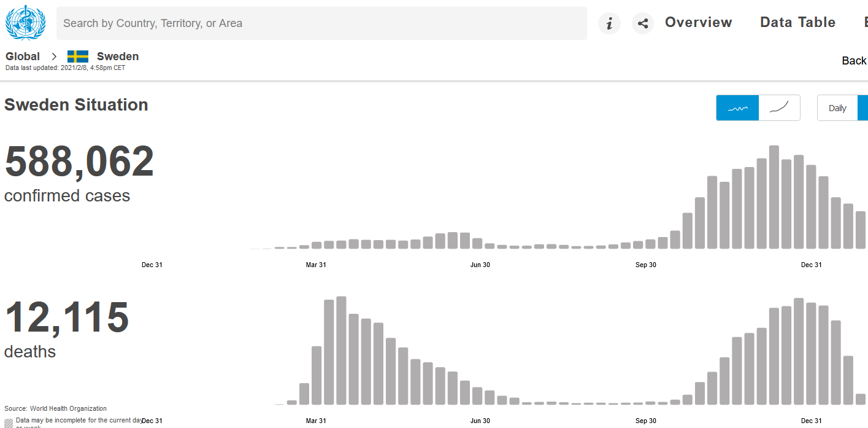Open the Data Table tab
868x428 pixels.
pos(797,23)
